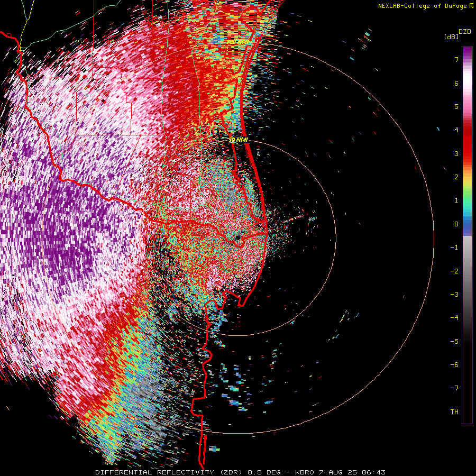Click the 4 tick label on scale

[456, 130]
